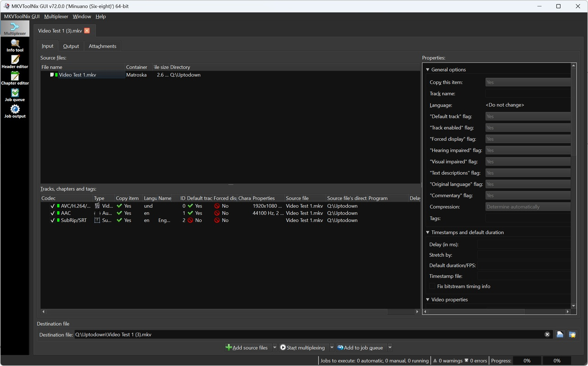Click the Delay (in ms) input field
The width and height of the screenshot is (588, 366).
coord(523,244)
